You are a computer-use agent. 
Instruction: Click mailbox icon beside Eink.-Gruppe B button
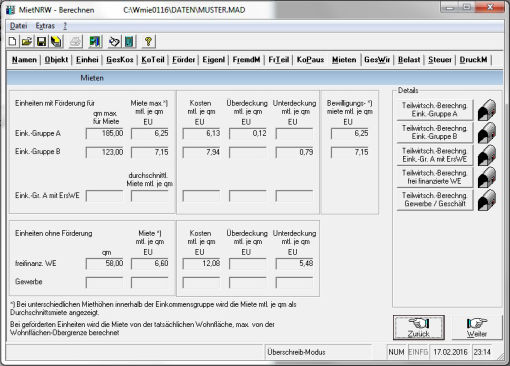(x=487, y=133)
